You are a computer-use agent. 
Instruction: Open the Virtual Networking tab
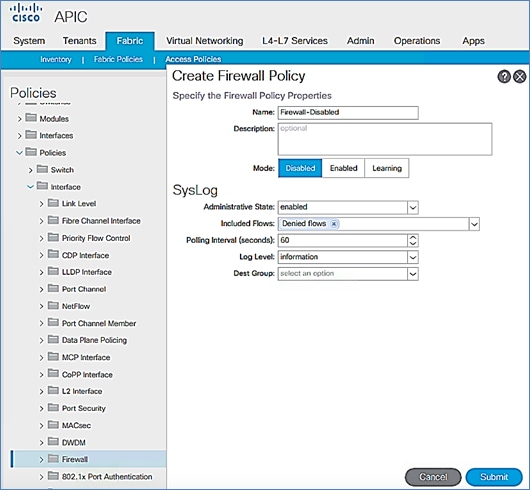point(204,41)
